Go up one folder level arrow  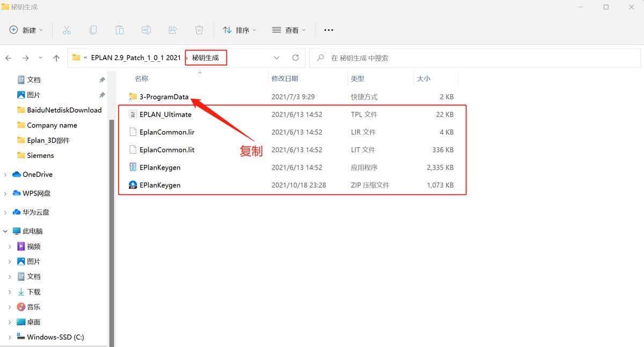[56, 58]
